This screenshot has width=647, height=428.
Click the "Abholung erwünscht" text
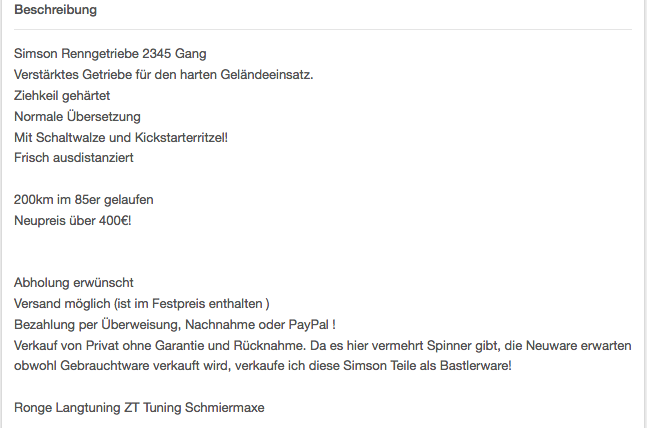[x=74, y=283]
